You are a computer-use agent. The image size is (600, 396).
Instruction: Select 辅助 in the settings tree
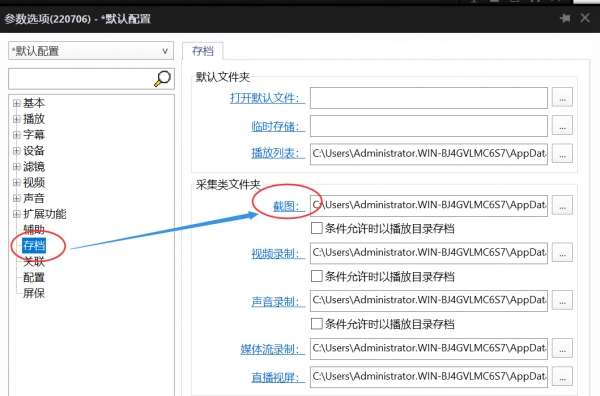pyautogui.click(x=34, y=230)
